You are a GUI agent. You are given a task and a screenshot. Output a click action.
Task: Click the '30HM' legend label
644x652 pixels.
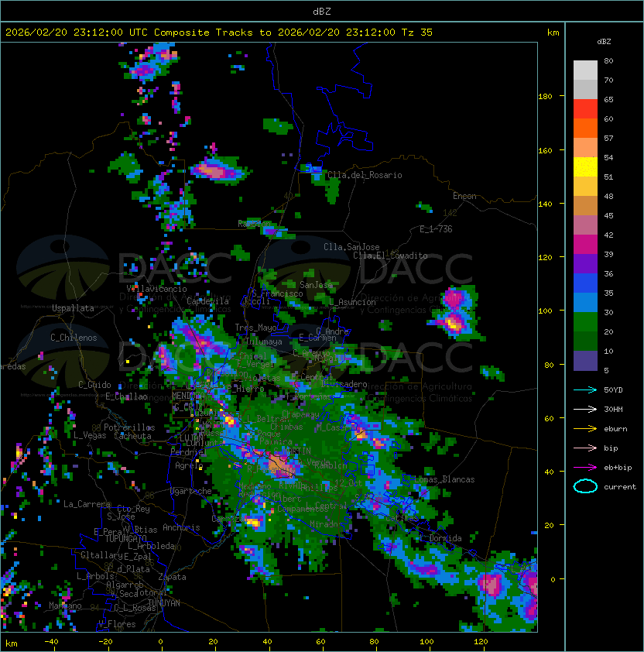click(x=613, y=409)
